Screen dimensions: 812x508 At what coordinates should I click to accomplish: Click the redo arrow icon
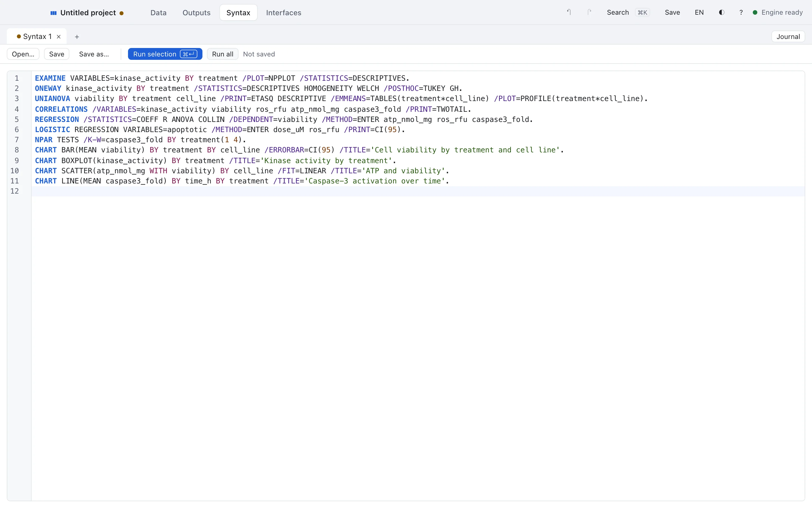(590, 12)
